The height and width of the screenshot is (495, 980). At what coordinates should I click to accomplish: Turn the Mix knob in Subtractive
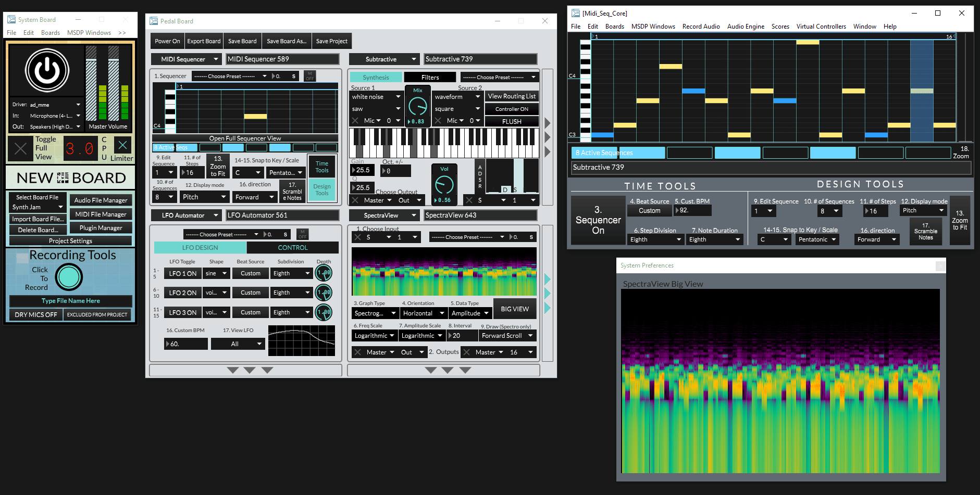pos(417,107)
